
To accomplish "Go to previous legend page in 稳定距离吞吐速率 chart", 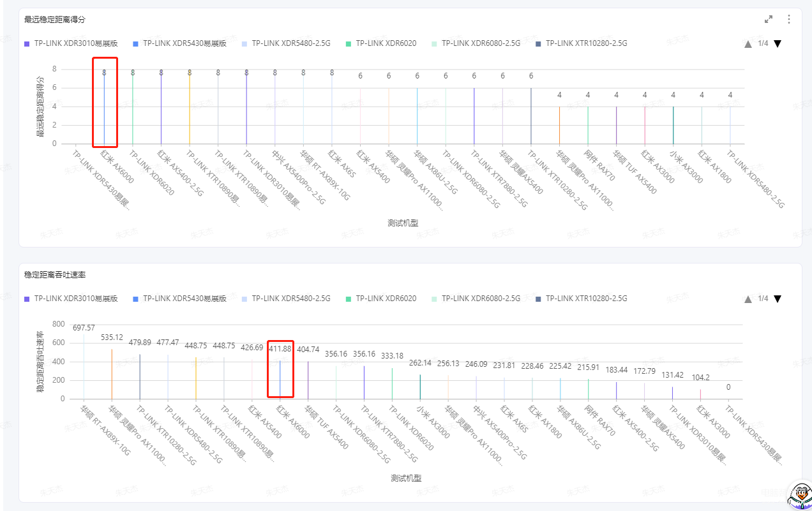I will coord(748,299).
